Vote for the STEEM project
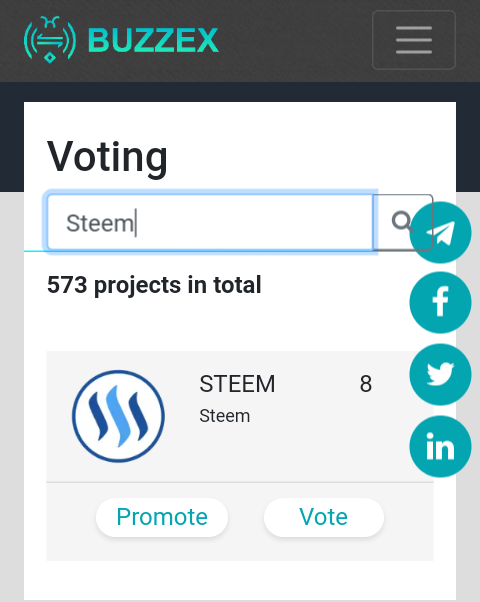The width and height of the screenshot is (480, 602). pos(324,517)
